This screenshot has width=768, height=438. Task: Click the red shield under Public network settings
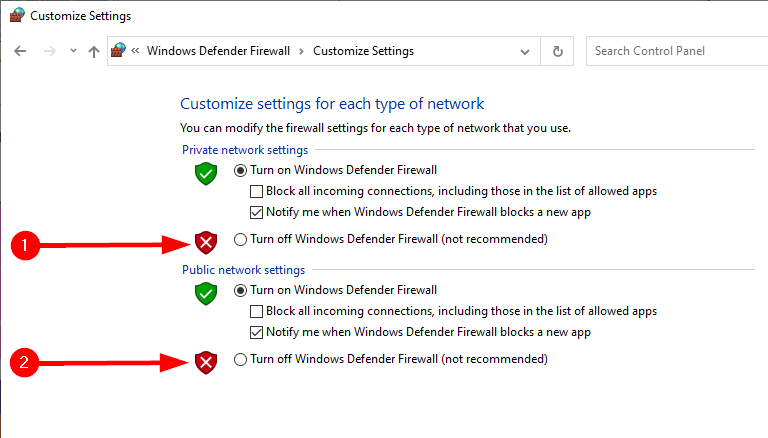tap(206, 361)
